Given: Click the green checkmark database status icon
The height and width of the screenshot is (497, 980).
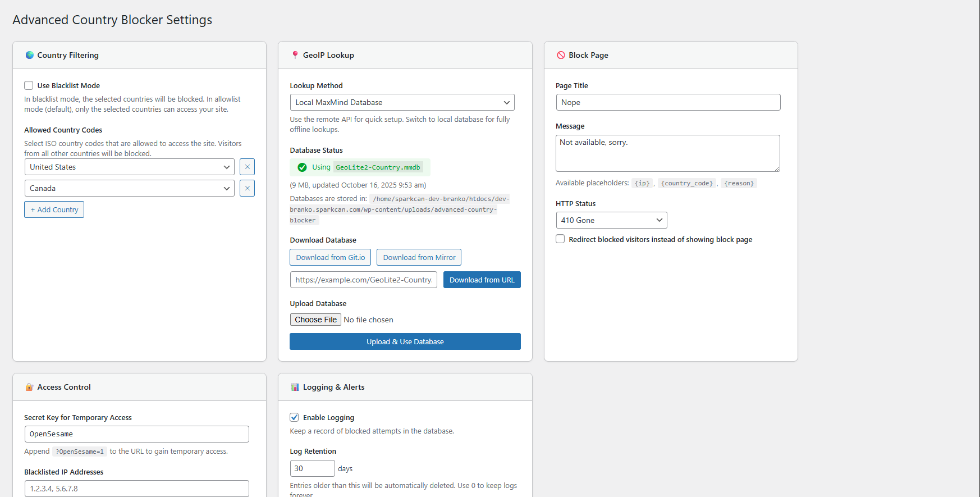Looking at the screenshot, I should click(302, 167).
